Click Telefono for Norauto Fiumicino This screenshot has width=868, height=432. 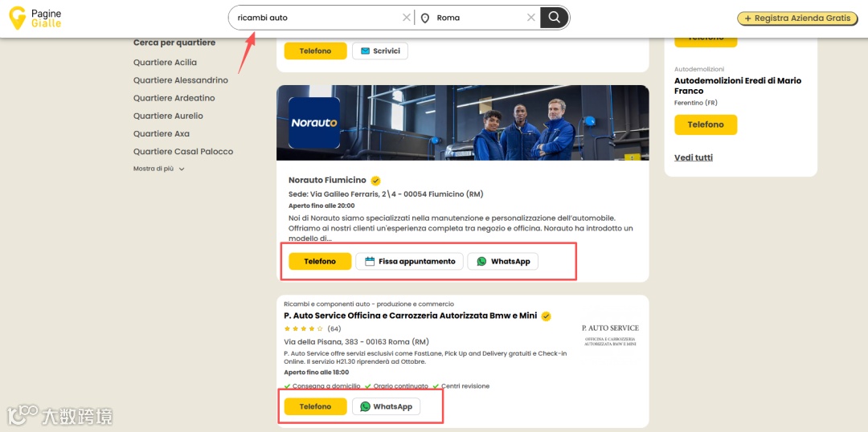coord(320,261)
